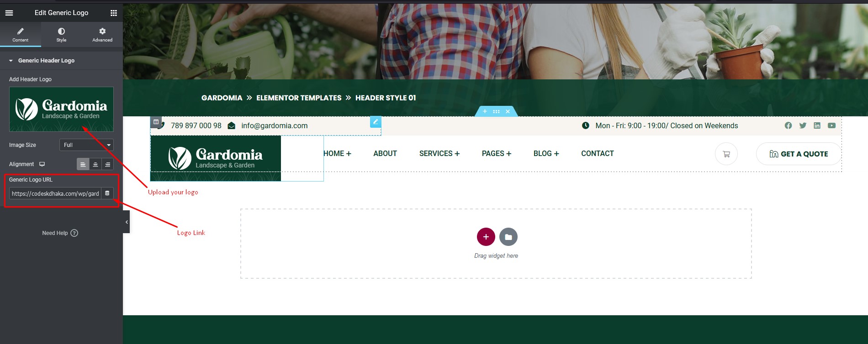Click the ELEMENTOR TEMPLATES breadcrumb link

299,98
